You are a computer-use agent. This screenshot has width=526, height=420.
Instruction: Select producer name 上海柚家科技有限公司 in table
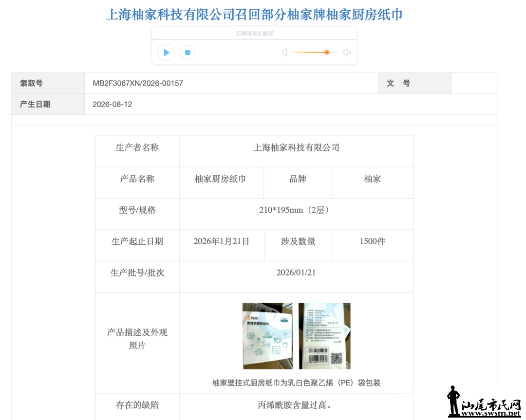pyautogui.click(x=296, y=147)
